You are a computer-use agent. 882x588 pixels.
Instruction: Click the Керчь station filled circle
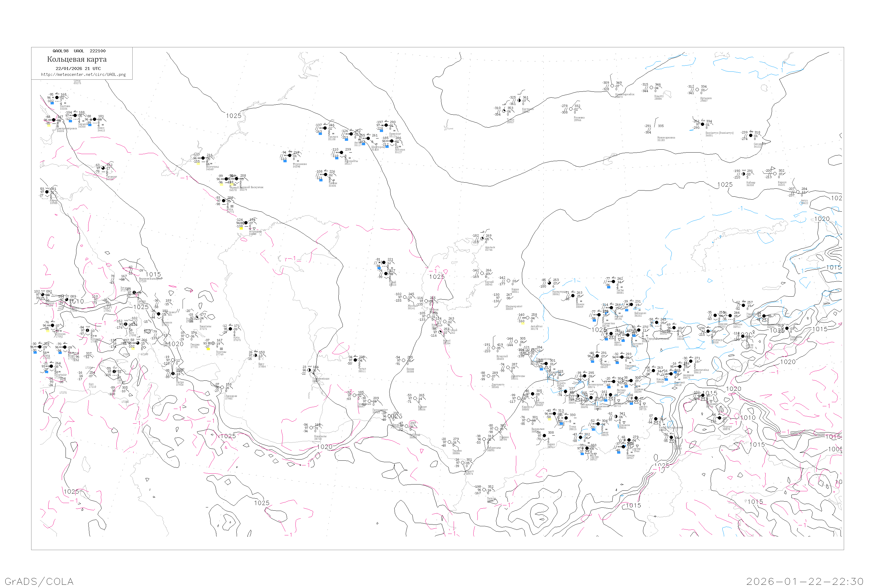47,192
